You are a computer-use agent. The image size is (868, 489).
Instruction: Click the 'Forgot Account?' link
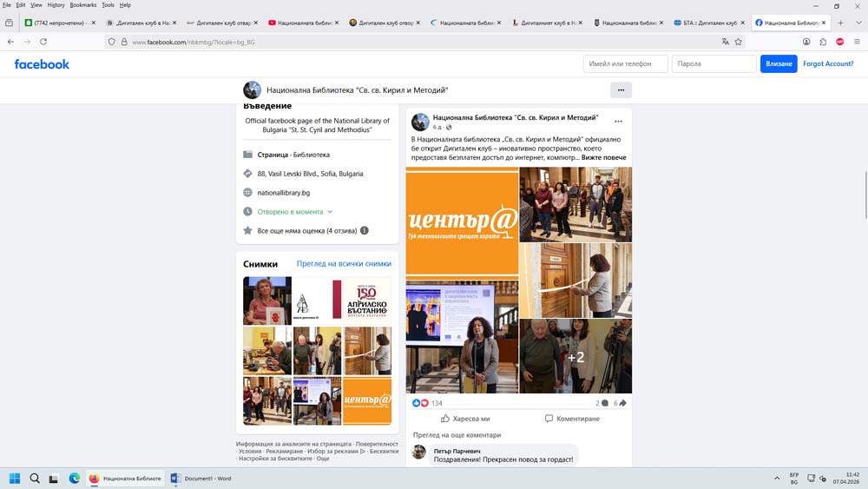click(x=828, y=63)
